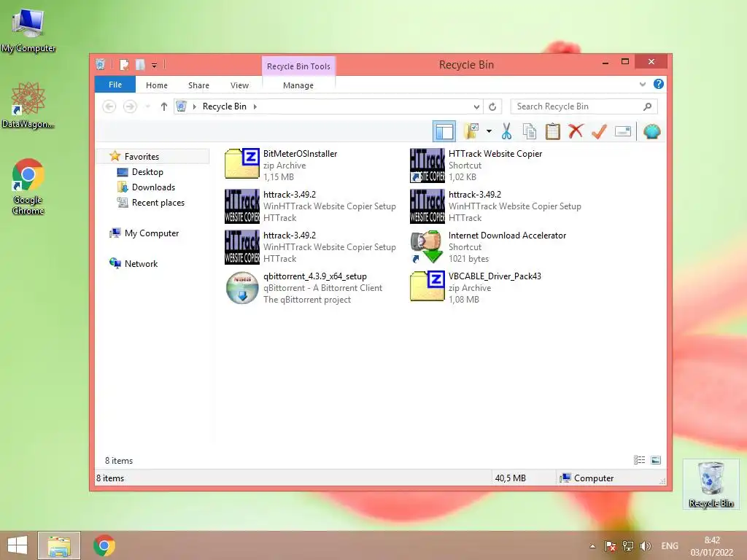Go back with the Back arrow

pyautogui.click(x=109, y=106)
